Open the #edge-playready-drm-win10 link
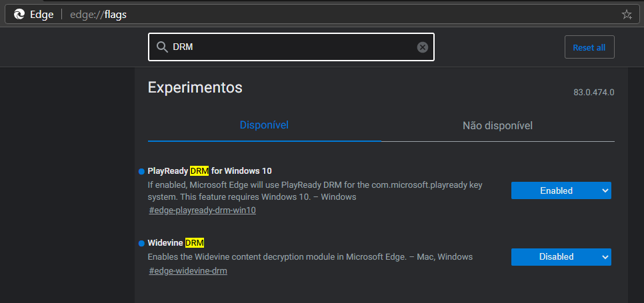This screenshot has height=303, width=644. pyautogui.click(x=203, y=210)
